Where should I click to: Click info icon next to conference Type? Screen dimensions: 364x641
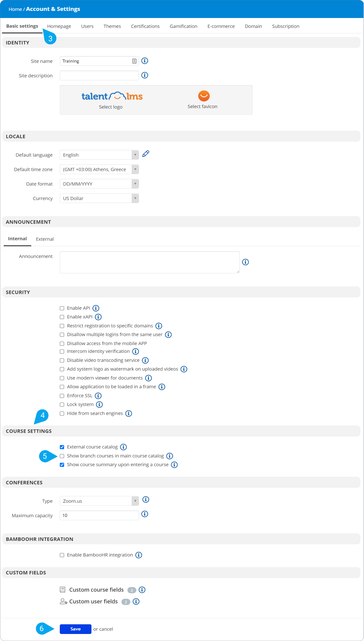[x=146, y=499]
